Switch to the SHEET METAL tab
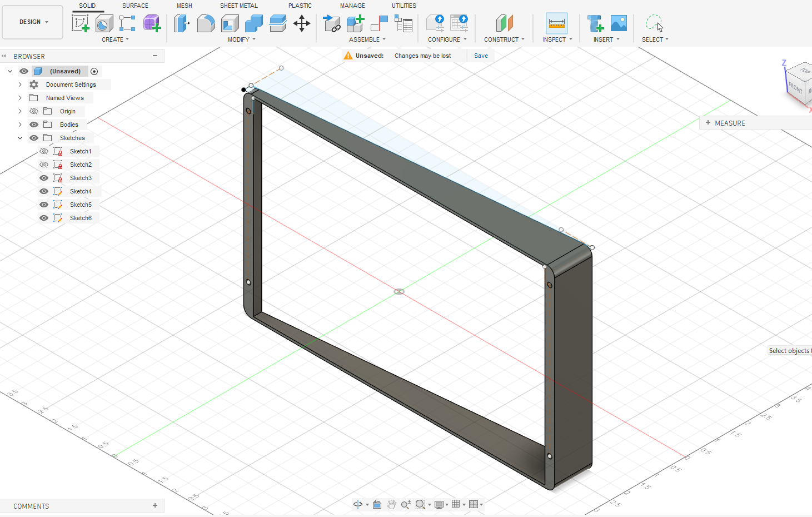This screenshot has height=517, width=812. [238, 6]
